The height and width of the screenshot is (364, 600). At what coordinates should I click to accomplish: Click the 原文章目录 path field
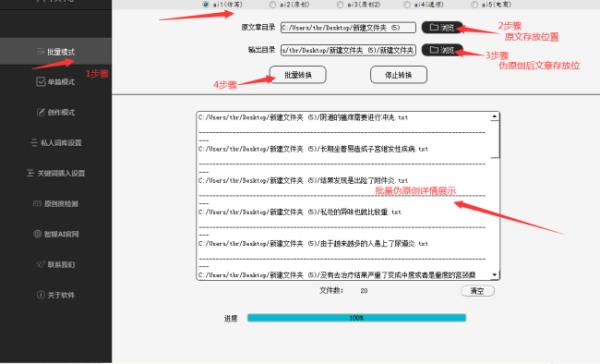348,28
